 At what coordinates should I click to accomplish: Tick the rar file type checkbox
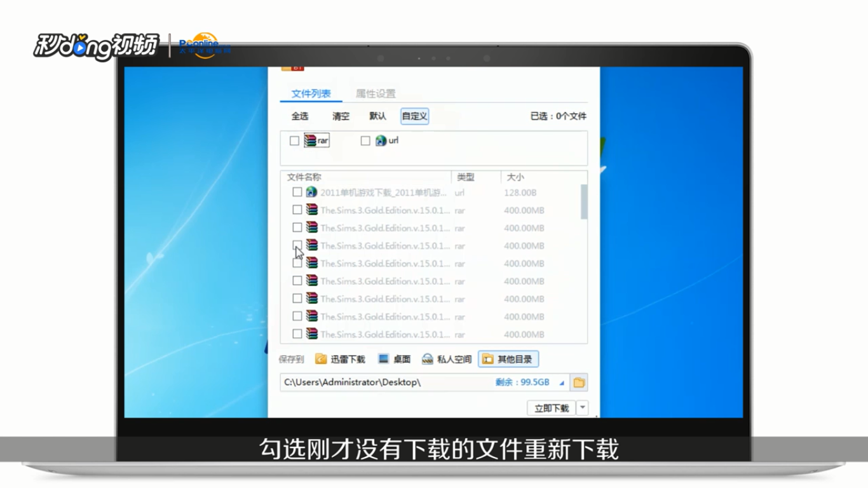294,140
